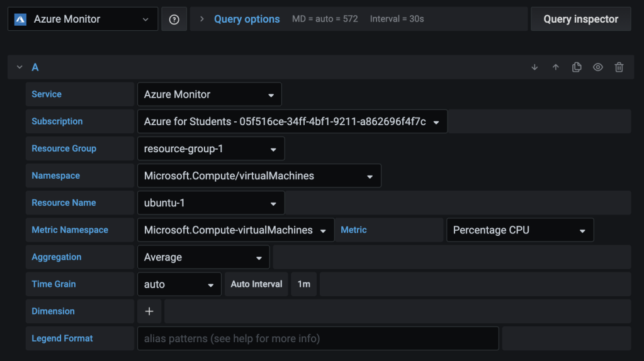The height and width of the screenshot is (361, 644).
Task: Click the Auto Interval label
Action: pyautogui.click(x=256, y=284)
